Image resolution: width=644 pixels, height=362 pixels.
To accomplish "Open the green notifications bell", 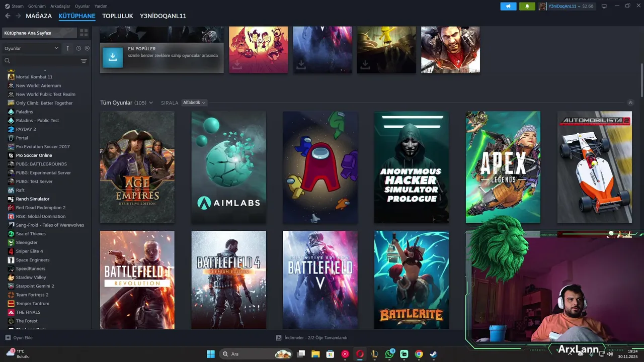I will click(x=527, y=6).
